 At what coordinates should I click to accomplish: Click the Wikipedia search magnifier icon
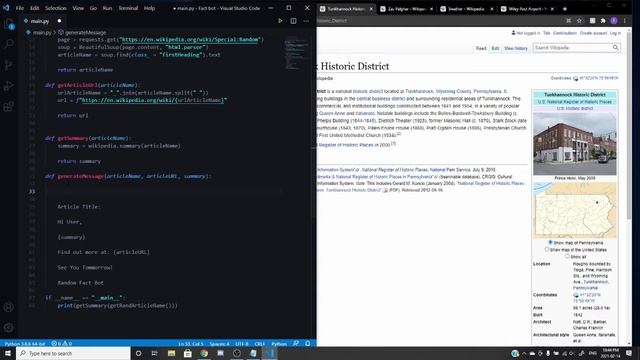coord(616,48)
